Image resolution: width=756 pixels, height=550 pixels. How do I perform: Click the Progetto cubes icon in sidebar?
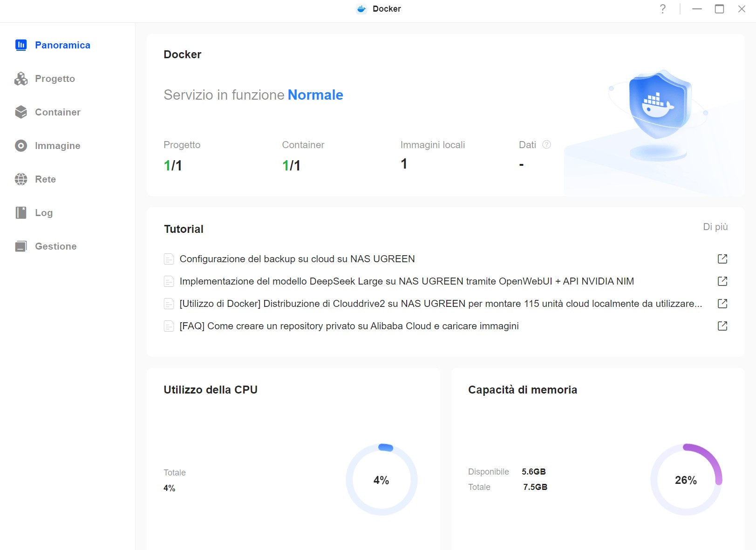21,79
